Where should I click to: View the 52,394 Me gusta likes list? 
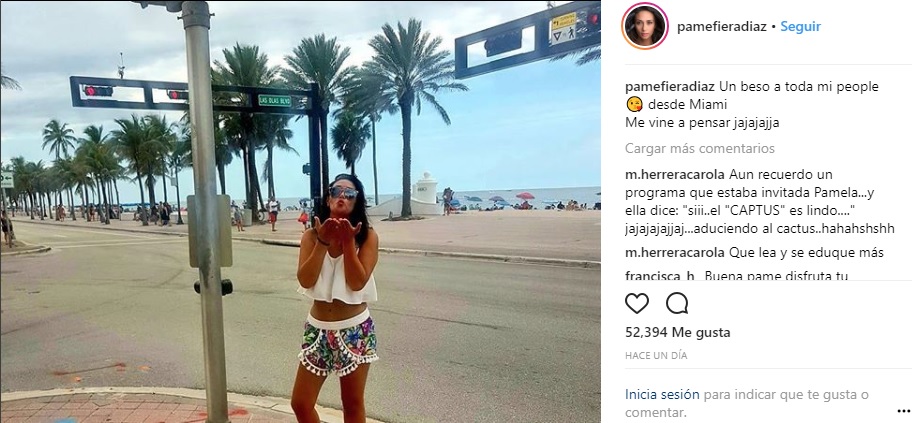click(678, 333)
